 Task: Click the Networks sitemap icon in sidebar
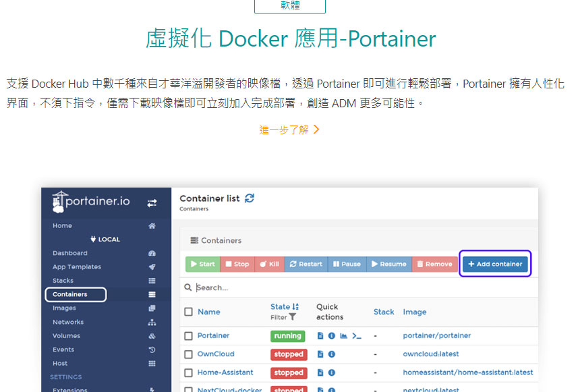pos(152,323)
